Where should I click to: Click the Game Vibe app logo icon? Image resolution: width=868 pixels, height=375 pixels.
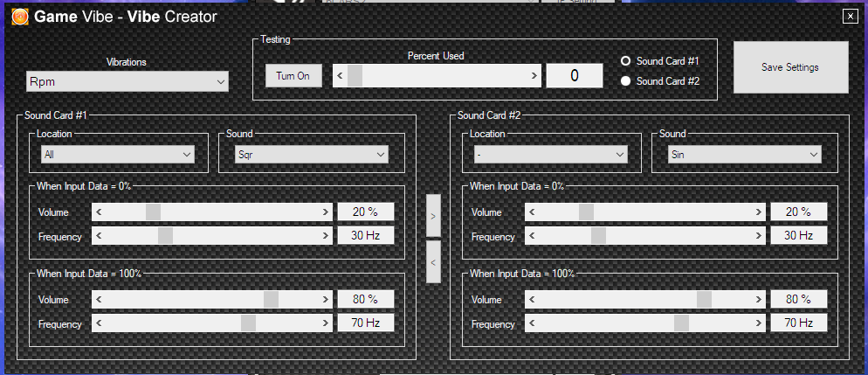click(x=20, y=17)
